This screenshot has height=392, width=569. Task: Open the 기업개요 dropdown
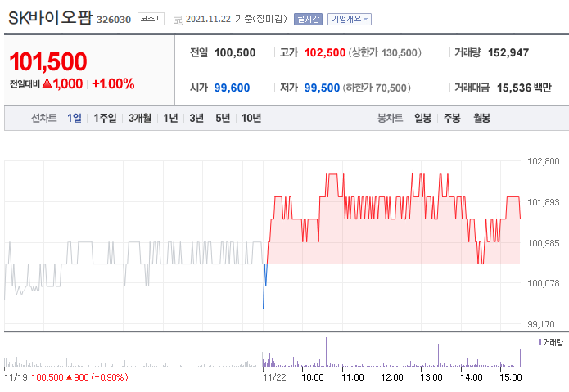coord(350,19)
